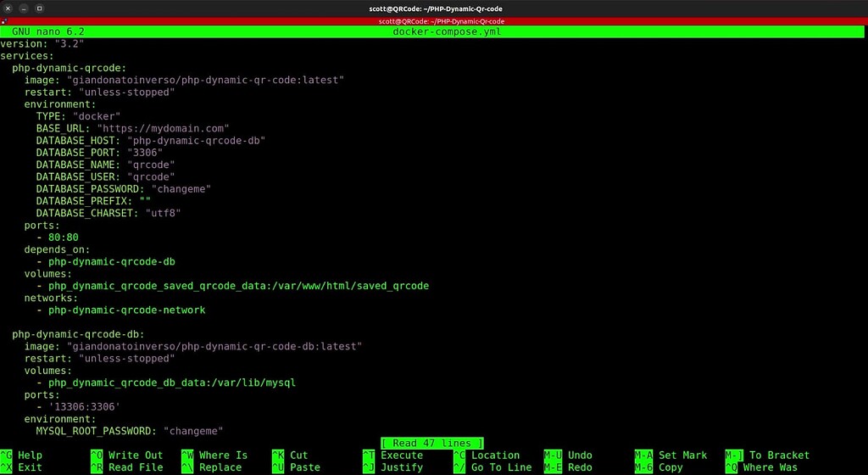This screenshot has height=475, width=868.
Task: Click the ^R Read File shortcut
Action: pos(126,467)
